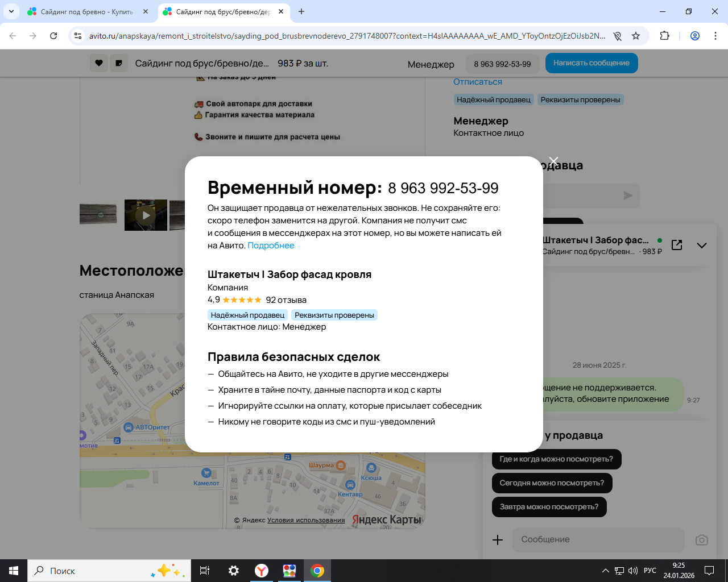The image size is (728, 582).
Task: Open Settings gear on taskbar
Action: click(x=234, y=571)
